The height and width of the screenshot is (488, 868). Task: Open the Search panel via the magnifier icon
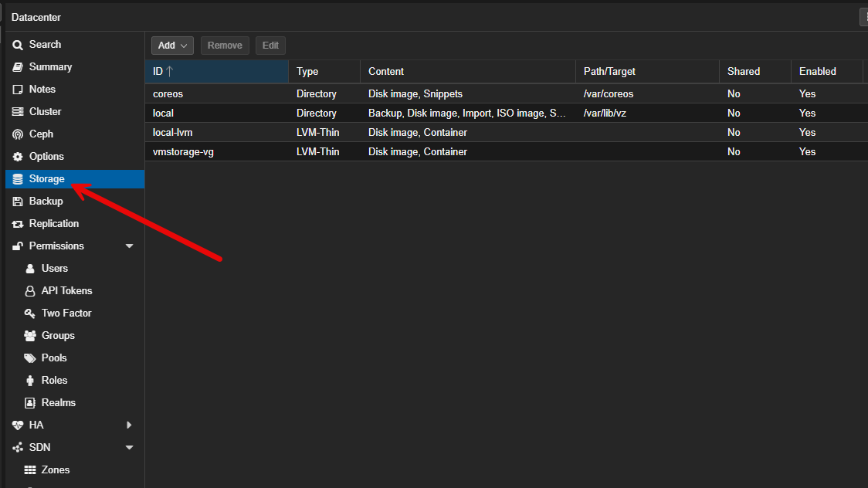tap(18, 44)
